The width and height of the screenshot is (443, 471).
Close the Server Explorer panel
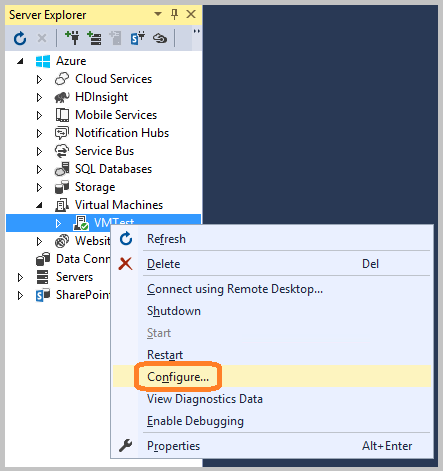pyautogui.click(x=191, y=14)
